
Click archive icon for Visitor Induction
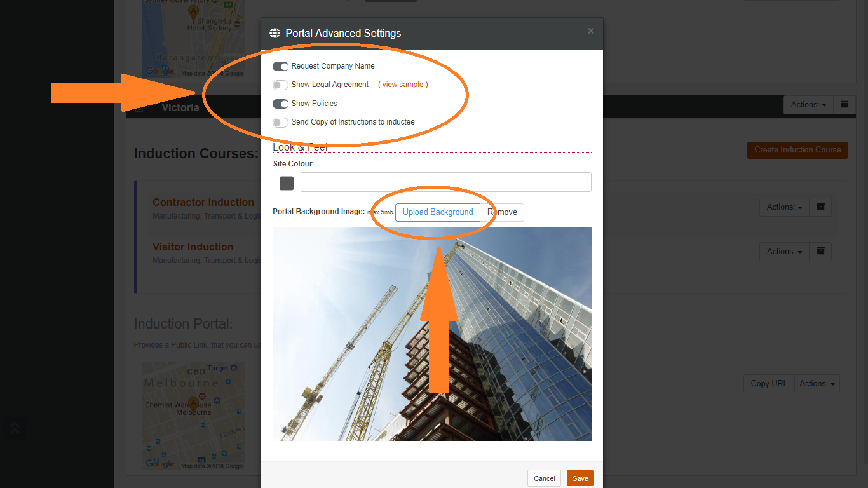tap(820, 252)
